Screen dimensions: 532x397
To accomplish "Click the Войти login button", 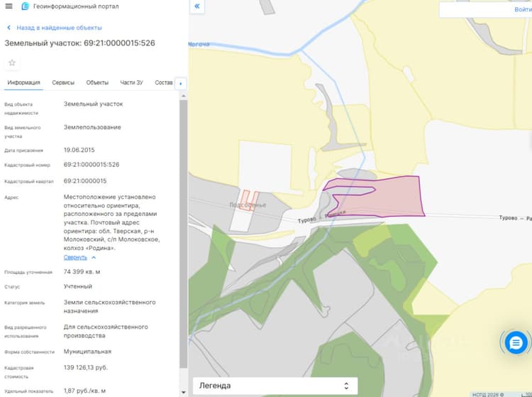I will click(x=523, y=9).
